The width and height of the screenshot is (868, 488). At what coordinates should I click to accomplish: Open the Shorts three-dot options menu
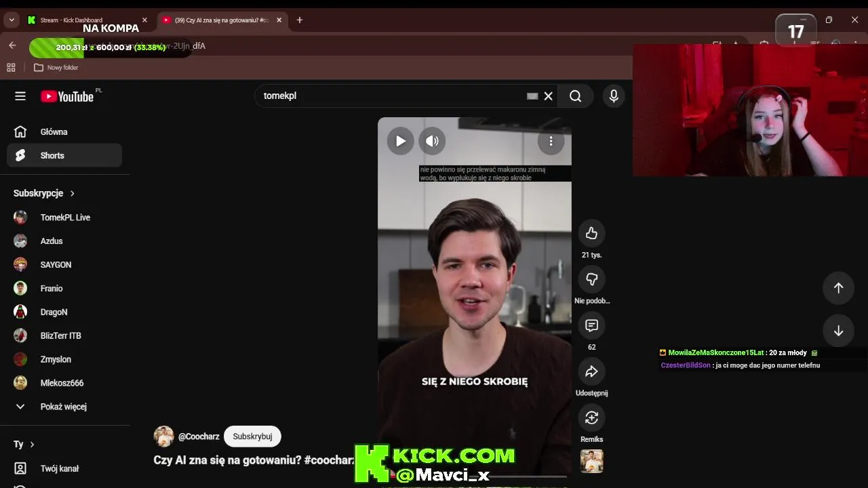[551, 141]
